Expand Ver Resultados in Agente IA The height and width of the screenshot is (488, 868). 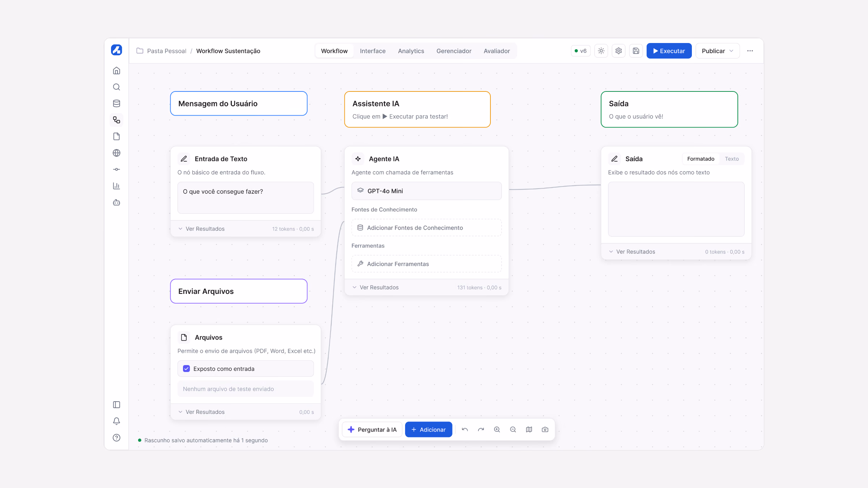375,287
